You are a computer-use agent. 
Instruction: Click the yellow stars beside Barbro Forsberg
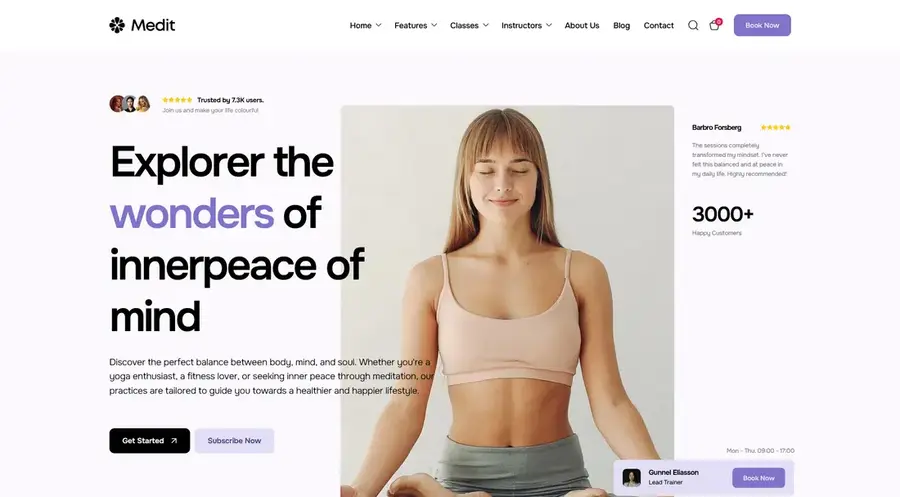(x=775, y=127)
